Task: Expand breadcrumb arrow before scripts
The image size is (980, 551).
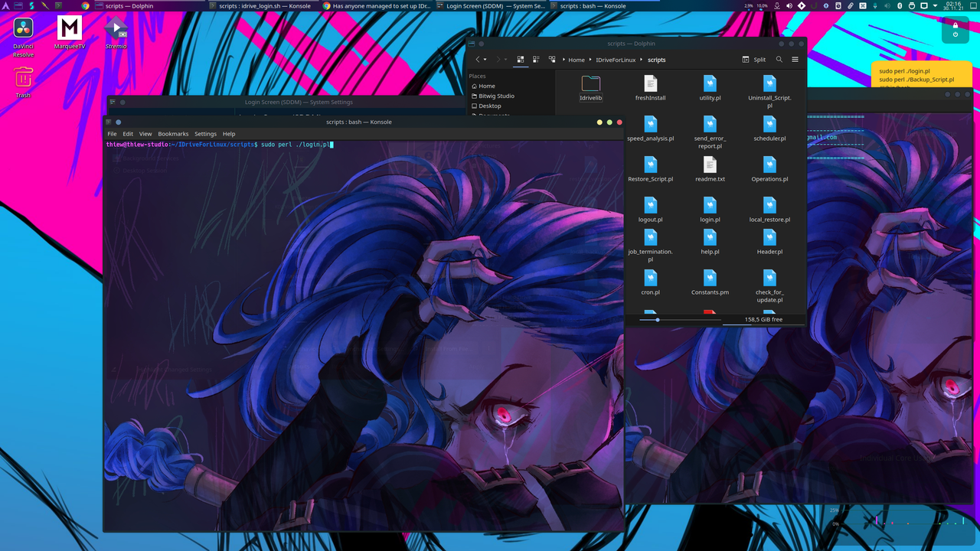Action: tap(642, 60)
